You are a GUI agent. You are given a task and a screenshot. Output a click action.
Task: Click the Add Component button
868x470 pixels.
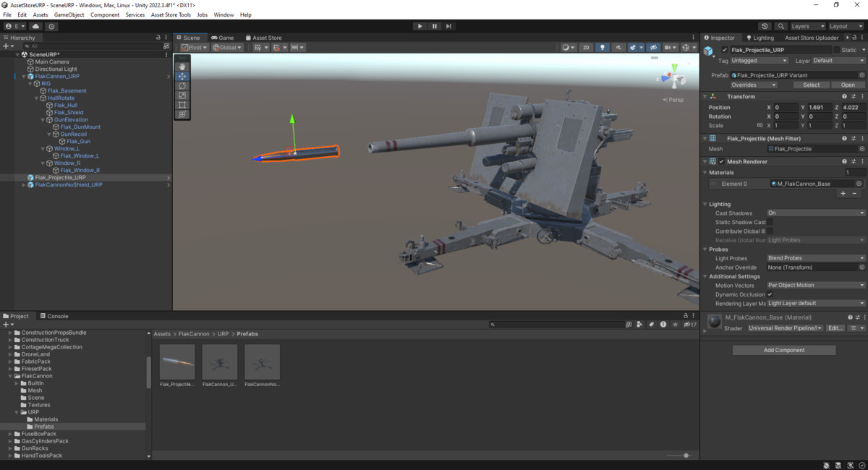[x=783, y=350]
